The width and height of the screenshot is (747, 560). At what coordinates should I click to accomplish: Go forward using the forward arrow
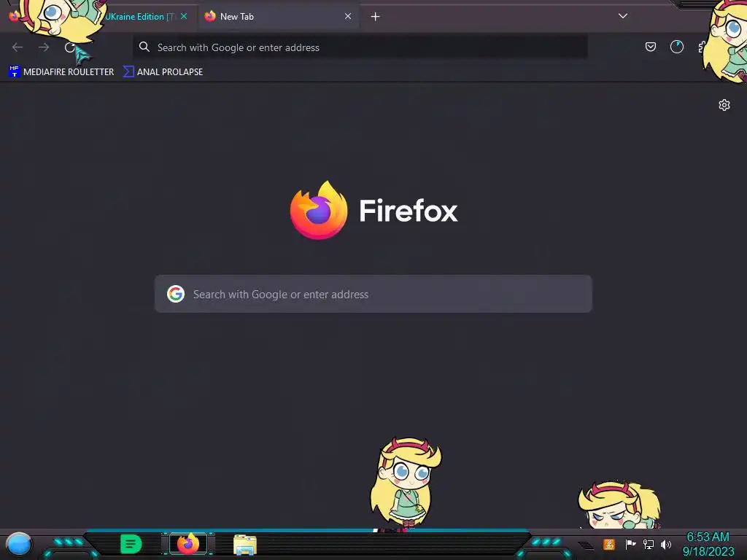pyautogui.click(x=44, y=47)
